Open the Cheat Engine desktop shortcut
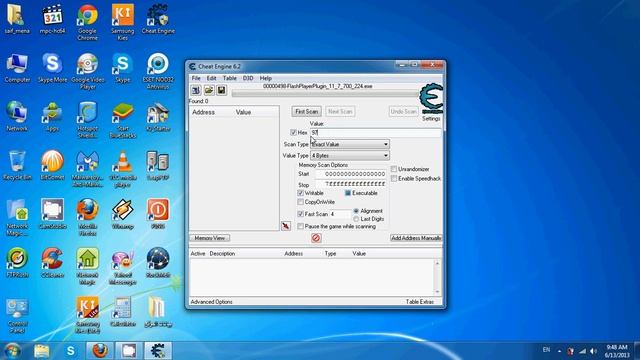The image size is (640, 360). click(x=158, y=19)
